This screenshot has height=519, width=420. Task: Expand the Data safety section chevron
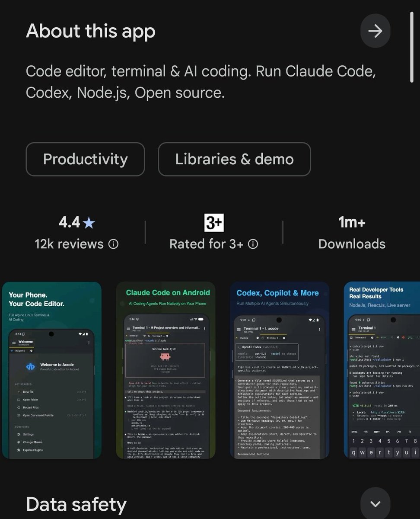[x=375, y=503]
